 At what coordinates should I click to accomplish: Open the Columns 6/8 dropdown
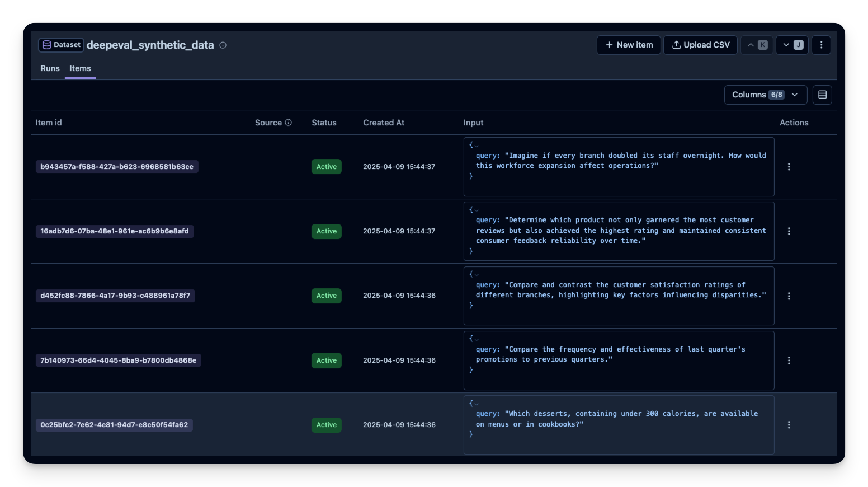tap(765, 95)
